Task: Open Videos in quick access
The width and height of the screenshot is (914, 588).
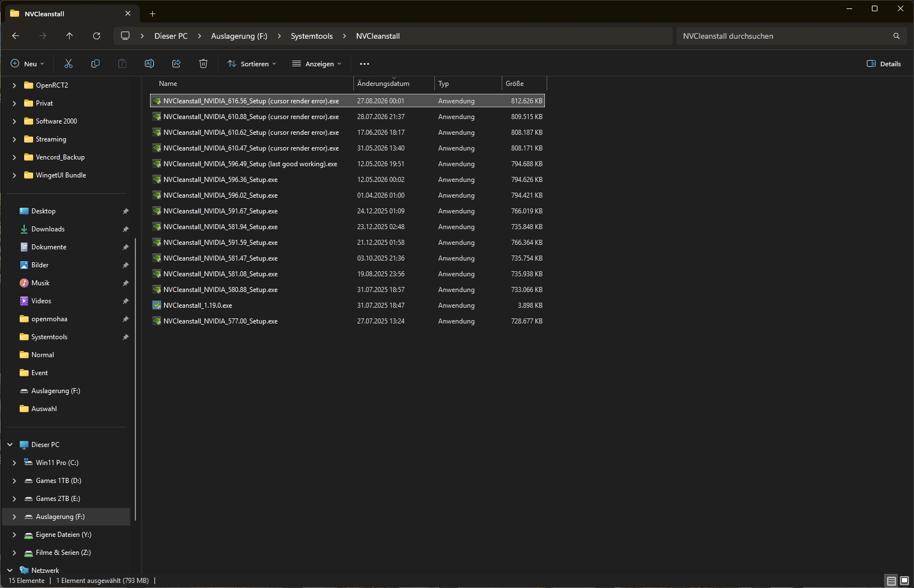Action: (41, 301)
